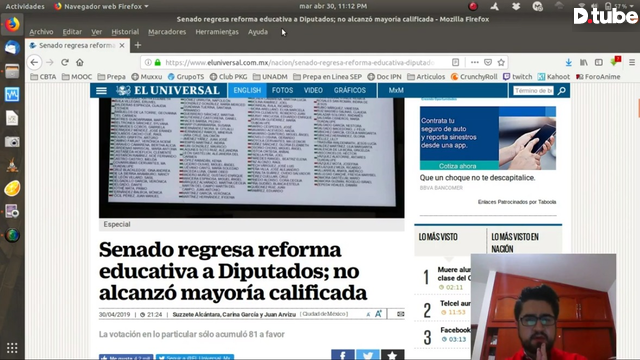This screenshot has width=640, height=360.
Task: Open the GRÁFICOS section
Action: pyautogui.click(x=350, y=91)
